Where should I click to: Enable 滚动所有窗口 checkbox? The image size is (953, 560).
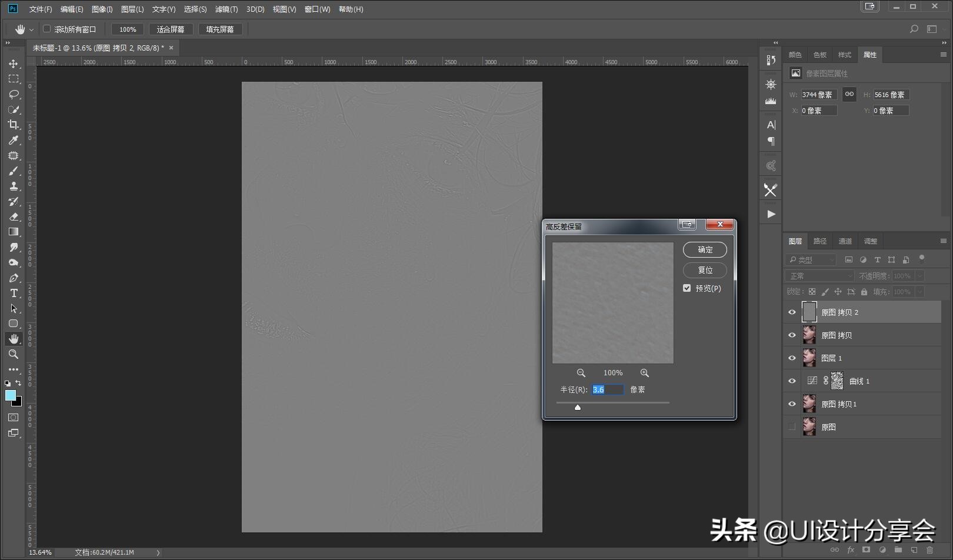47,29
